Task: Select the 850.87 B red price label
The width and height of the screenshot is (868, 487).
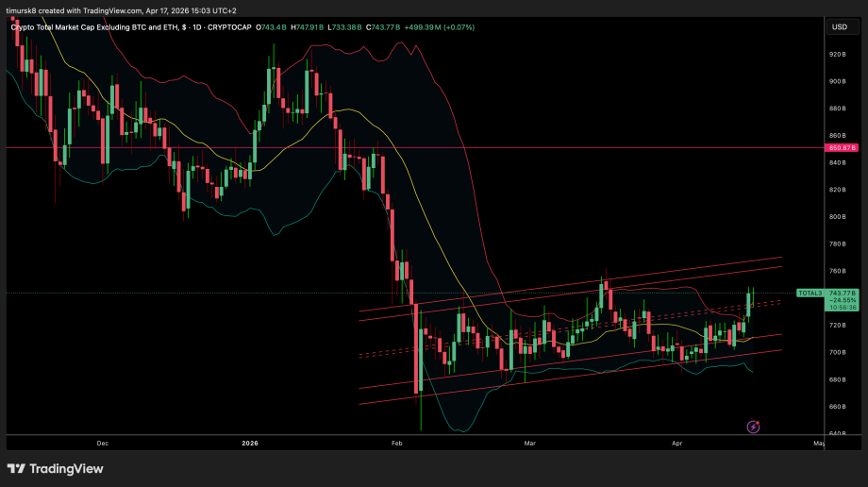Action: (841, 148)
